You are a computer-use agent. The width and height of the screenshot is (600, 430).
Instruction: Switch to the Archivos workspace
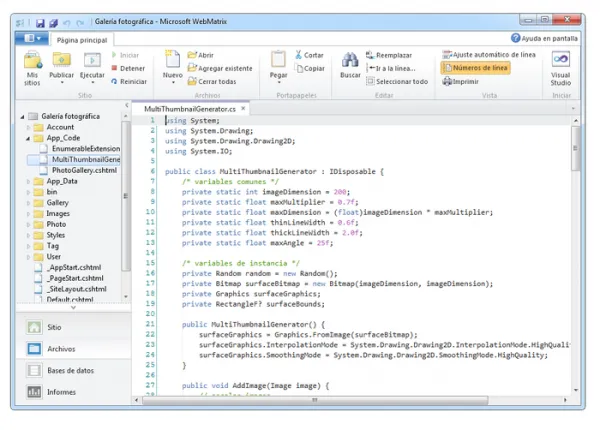[x=73, y=349]
